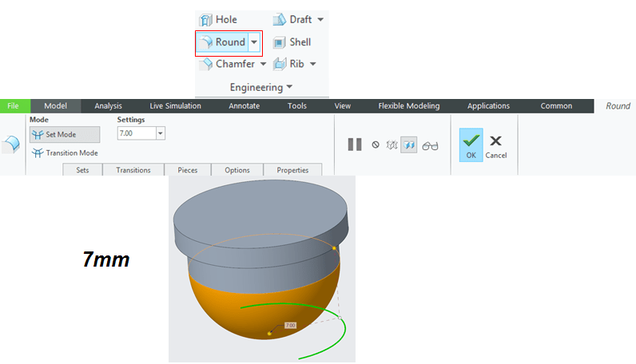Toggle the highlighted attached preview button
This screenshot has height=364, width=636.
(408, 144)
